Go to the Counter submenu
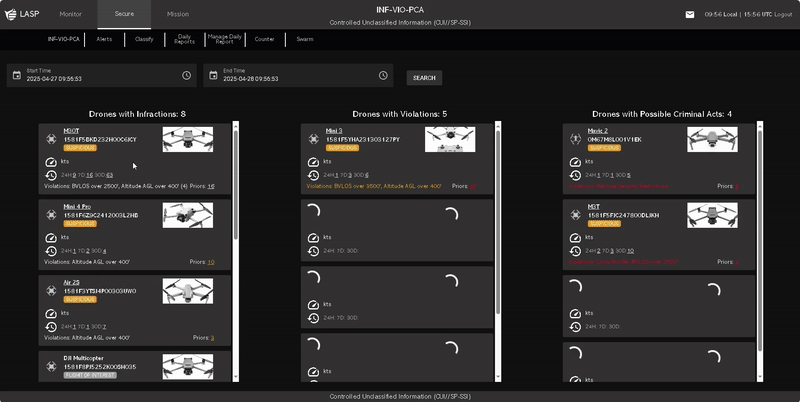 tap(264, 39)
